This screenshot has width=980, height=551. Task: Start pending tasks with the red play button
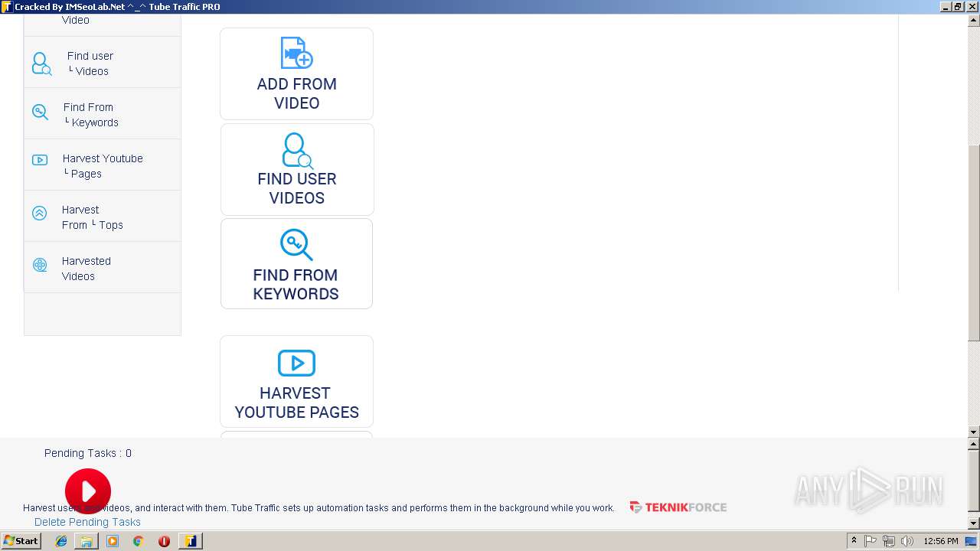(88, 491)
